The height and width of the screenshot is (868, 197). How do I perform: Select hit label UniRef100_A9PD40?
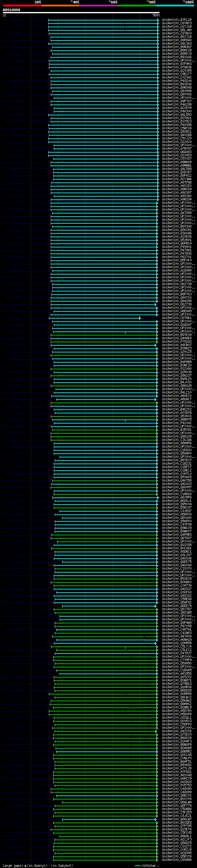tap(177, 40)
